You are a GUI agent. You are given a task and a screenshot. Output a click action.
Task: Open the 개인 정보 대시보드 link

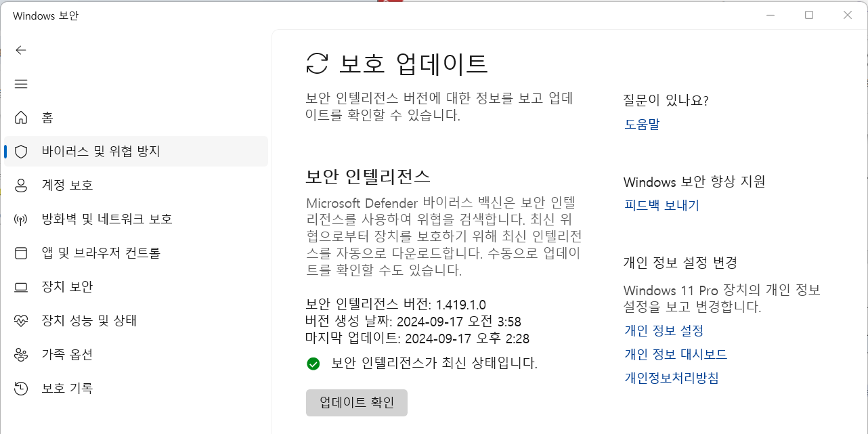coord(676,354)
